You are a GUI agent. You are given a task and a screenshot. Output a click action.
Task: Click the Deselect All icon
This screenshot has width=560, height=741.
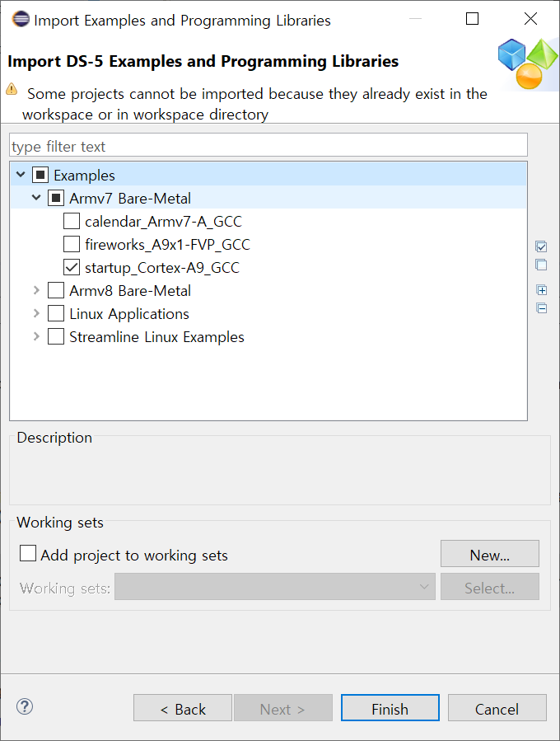(541, 265)
